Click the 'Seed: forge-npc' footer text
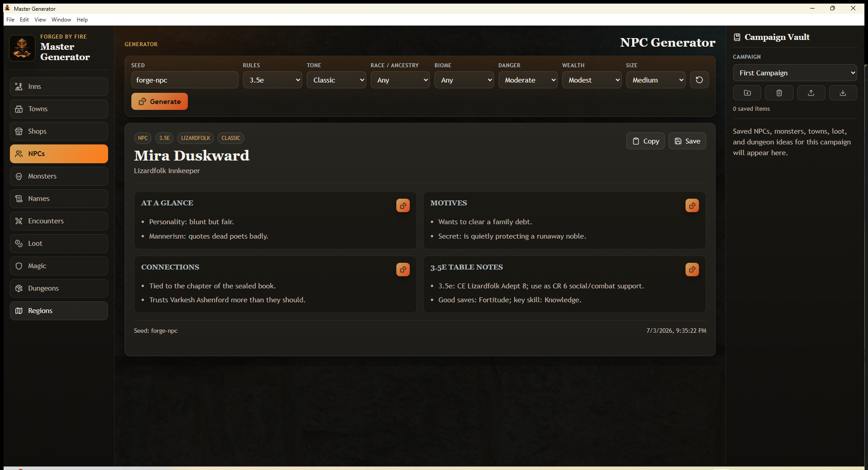This screenshot has width=868, height=470. (156, 331)
